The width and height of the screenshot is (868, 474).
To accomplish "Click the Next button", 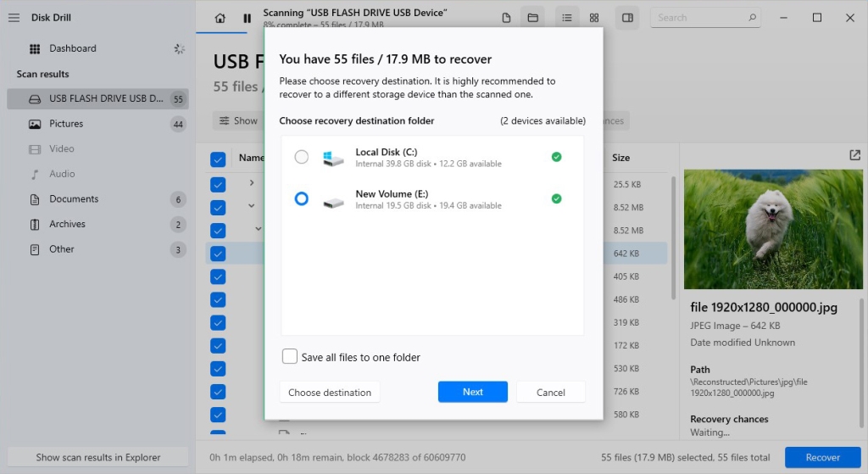I will (473, 392).
